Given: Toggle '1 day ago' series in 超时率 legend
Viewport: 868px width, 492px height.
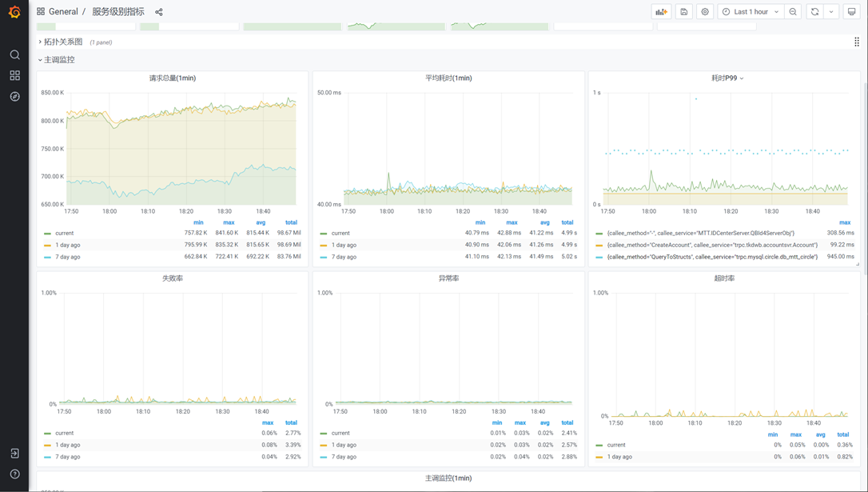Looking at the screenshot, I should [x=620, y=457].
